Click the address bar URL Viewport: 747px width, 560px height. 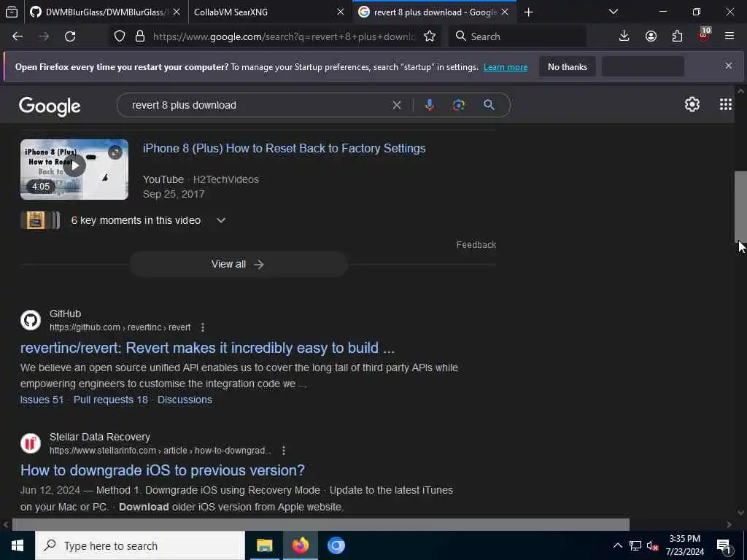tap(284, 36)
